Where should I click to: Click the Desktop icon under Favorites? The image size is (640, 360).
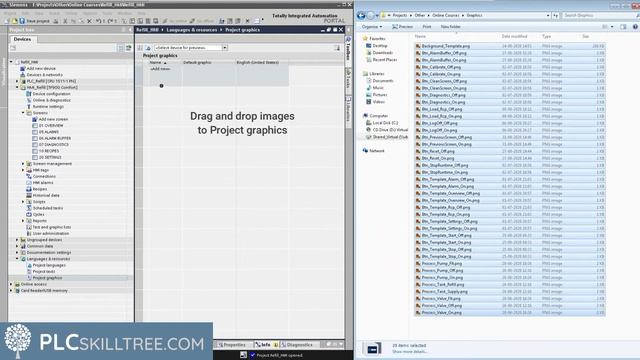point(369,46)
